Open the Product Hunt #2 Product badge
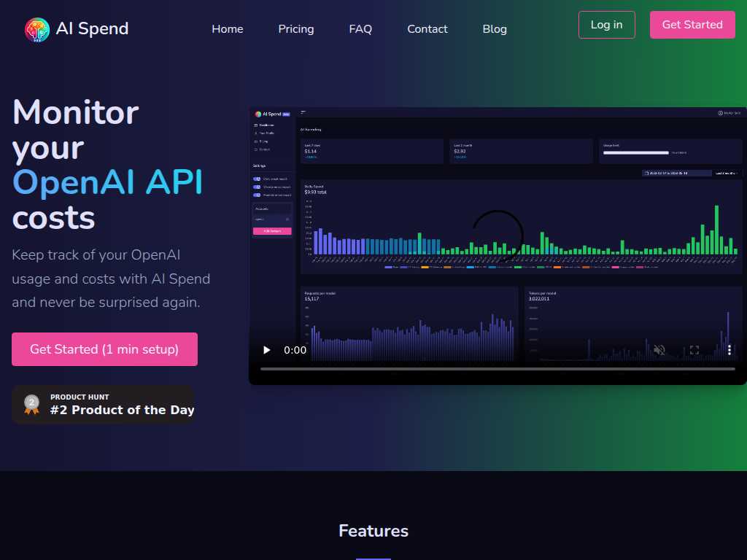747x560 pixels. 104,404
